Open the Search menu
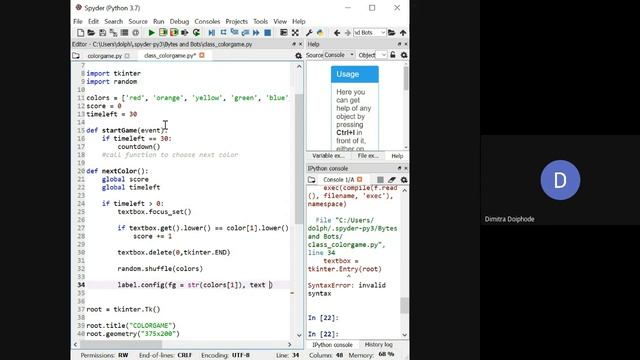This screenshot has width=640, height=360. (x=113, y=21)
